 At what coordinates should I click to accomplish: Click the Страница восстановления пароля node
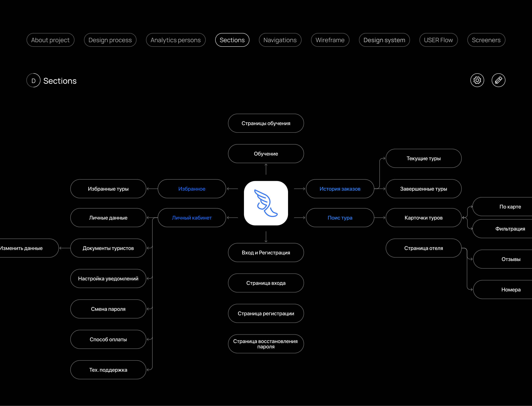(266, 344)
